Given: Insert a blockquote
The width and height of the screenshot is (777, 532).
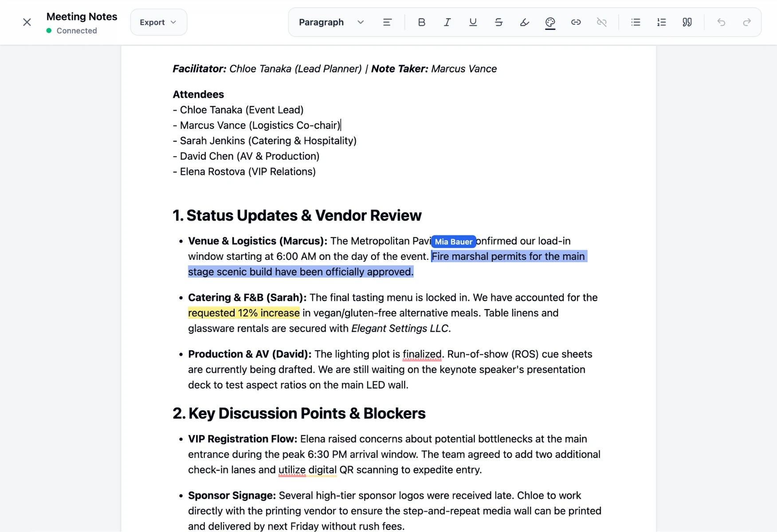Looking at the screenshot, I should point(687,22).
